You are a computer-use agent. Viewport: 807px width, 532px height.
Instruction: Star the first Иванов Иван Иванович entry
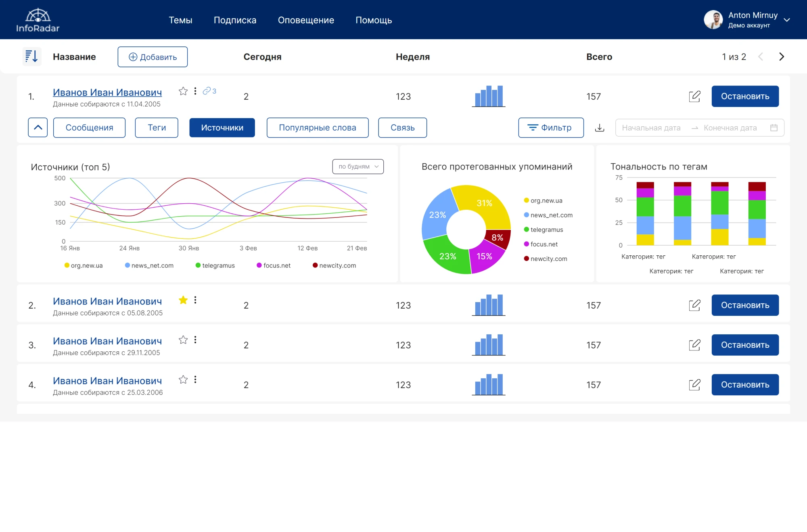[183, 91]
